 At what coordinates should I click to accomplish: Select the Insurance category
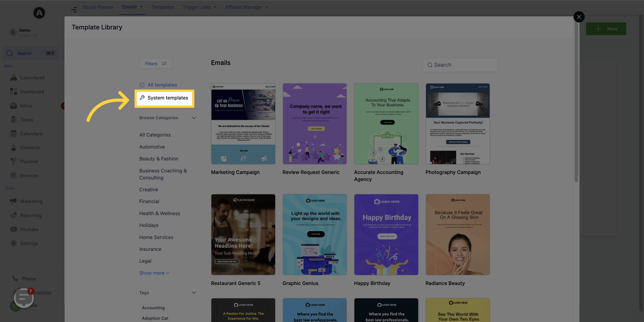(x=150, y=249)
